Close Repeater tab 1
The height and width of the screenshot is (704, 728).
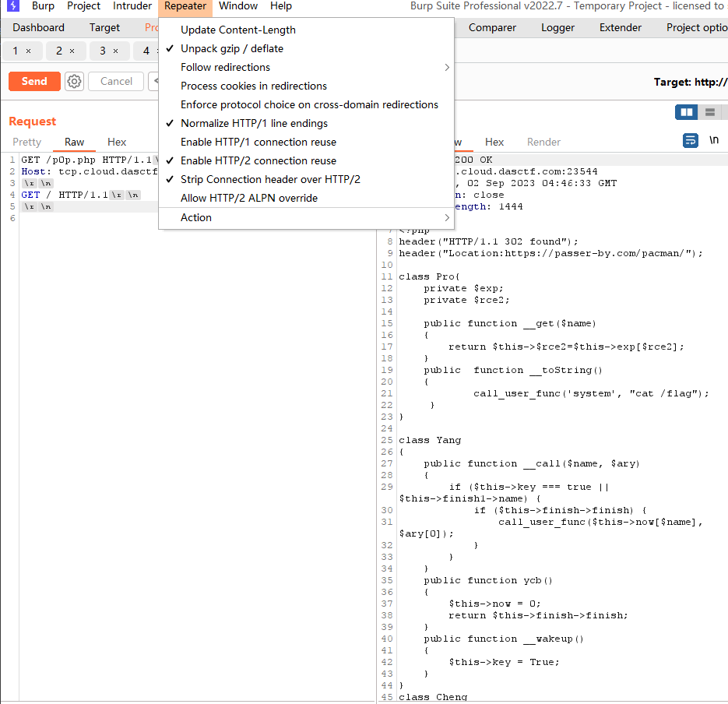coord(28,51)
